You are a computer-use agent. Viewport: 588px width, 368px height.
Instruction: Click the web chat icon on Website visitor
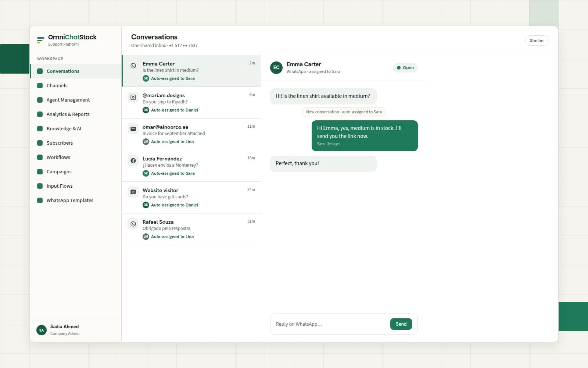(x=133, y=192)
